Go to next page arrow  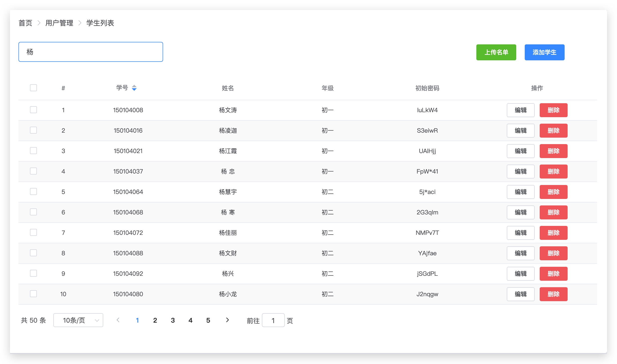227,320
